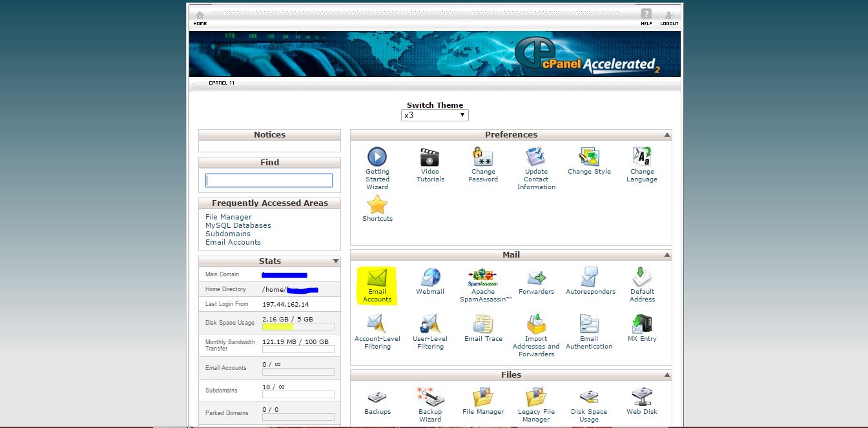The image size is (868, 428).
Task: Click the last login IP 197.44.162.14
Action: [x=285, y=304]
